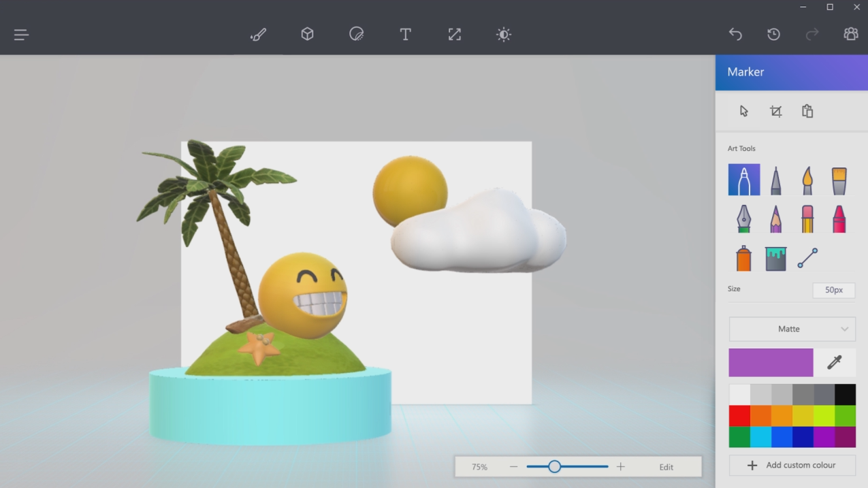Select the Watercolour brush tool
The image size is (868, 488).
pos(839,180)
